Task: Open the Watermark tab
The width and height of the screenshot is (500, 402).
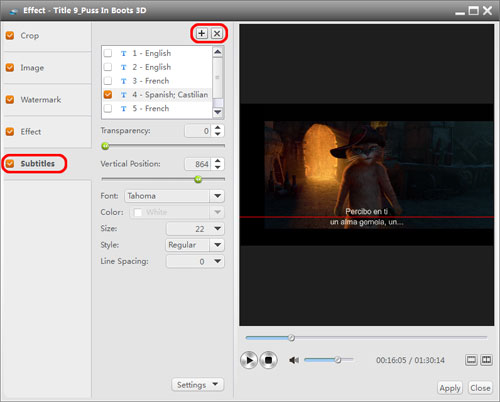Action: pos(47,100)
